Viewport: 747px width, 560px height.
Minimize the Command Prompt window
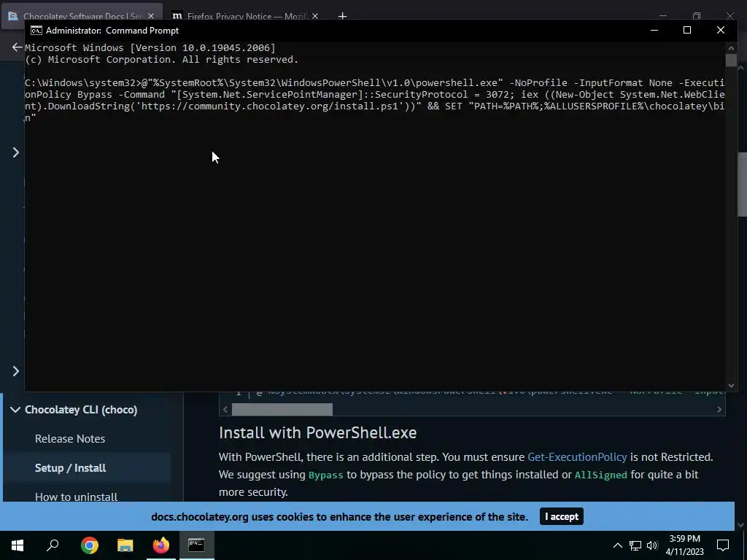[654, 30]
